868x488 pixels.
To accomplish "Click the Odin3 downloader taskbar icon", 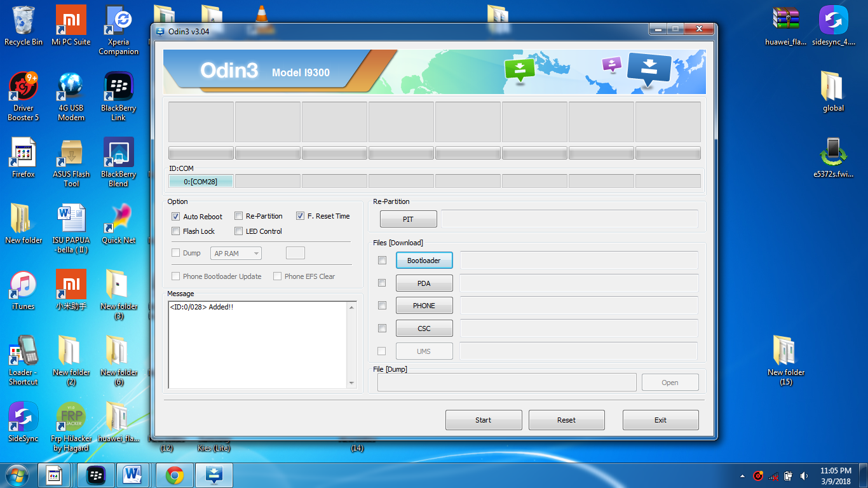I will (214, 475).
